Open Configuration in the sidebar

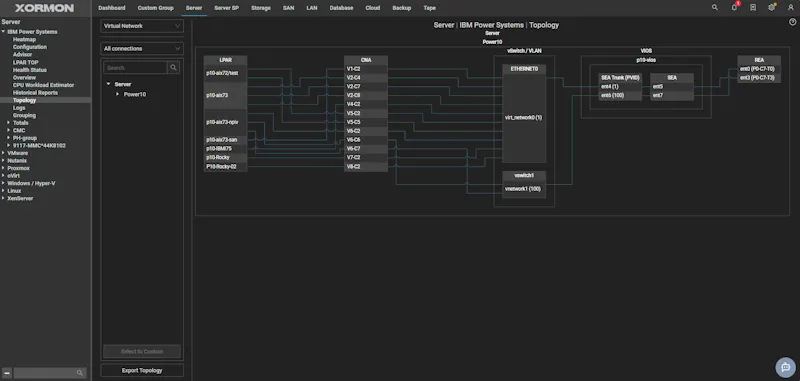pos(30,47)
